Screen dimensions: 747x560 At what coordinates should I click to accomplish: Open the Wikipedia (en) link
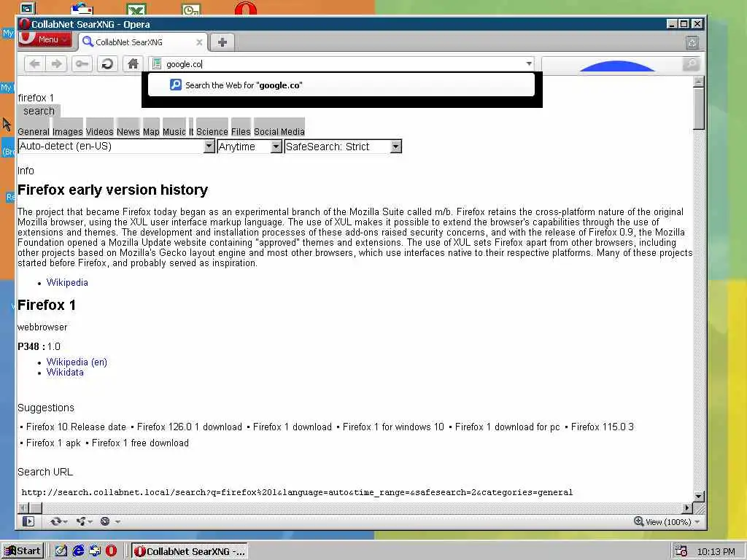click(x=77, y=362)
